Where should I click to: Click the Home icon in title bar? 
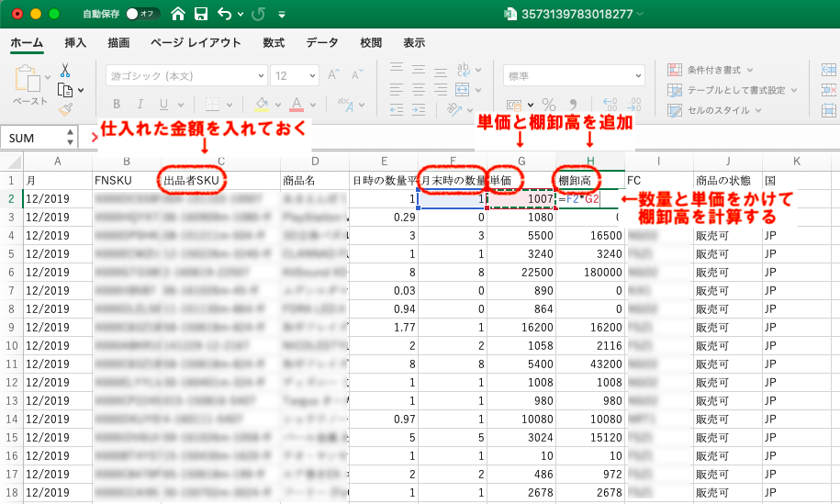coord(177,15)
